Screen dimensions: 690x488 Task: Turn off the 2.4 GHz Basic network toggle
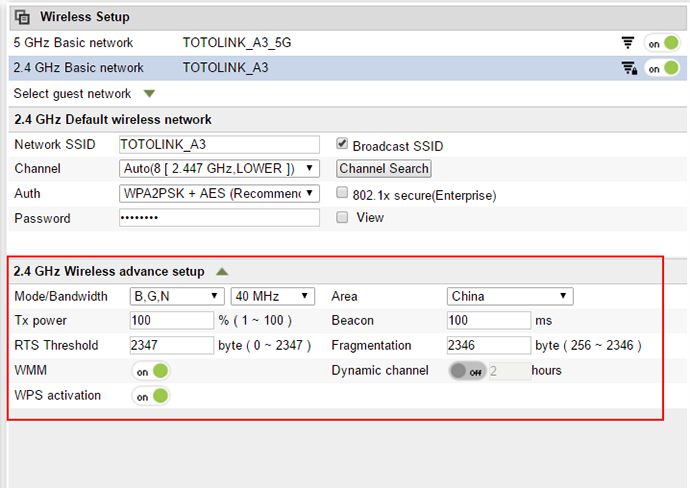coord(662,68)
